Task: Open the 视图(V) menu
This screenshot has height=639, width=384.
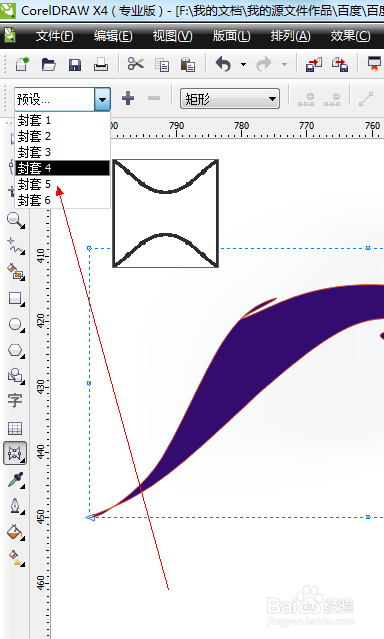Action: click(x=172, y=36)
